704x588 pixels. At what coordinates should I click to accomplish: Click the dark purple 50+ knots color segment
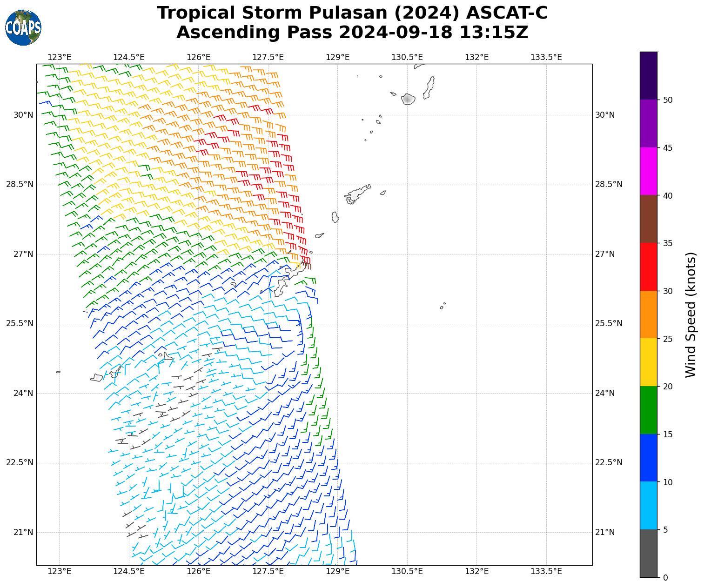(648, 75)
